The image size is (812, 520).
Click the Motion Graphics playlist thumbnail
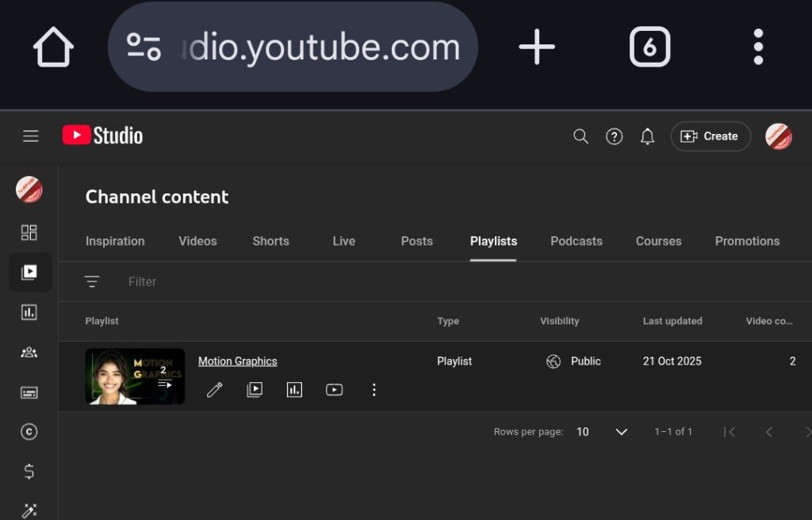[x=135, y=377]
